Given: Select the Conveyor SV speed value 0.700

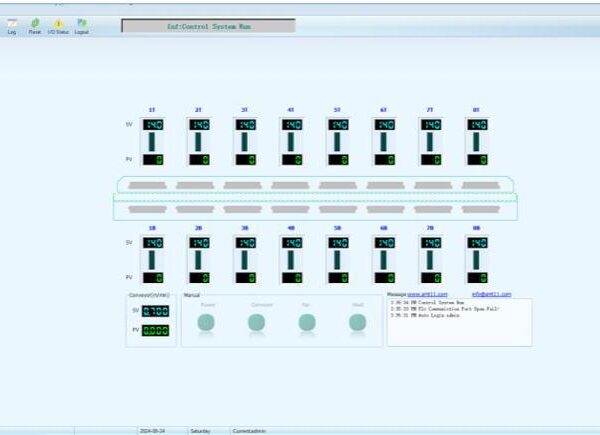Looking at the screenshot, I should 155,311.
